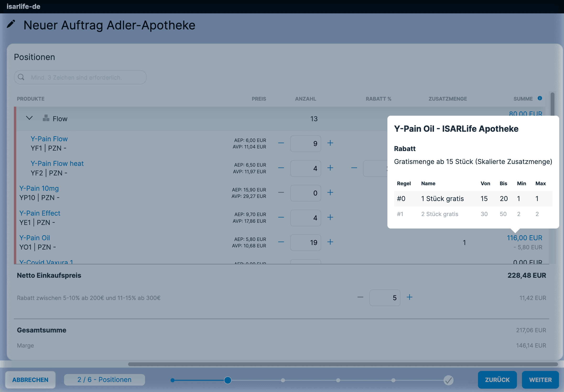Click the Summe info icon
The height and width of the screenshot is (392, 564).
point(540,98)
